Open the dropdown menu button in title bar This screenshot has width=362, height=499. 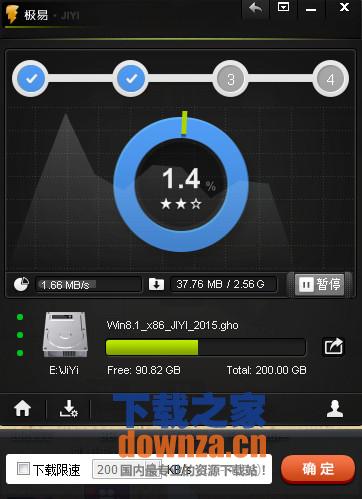click(x=283, y=7)
